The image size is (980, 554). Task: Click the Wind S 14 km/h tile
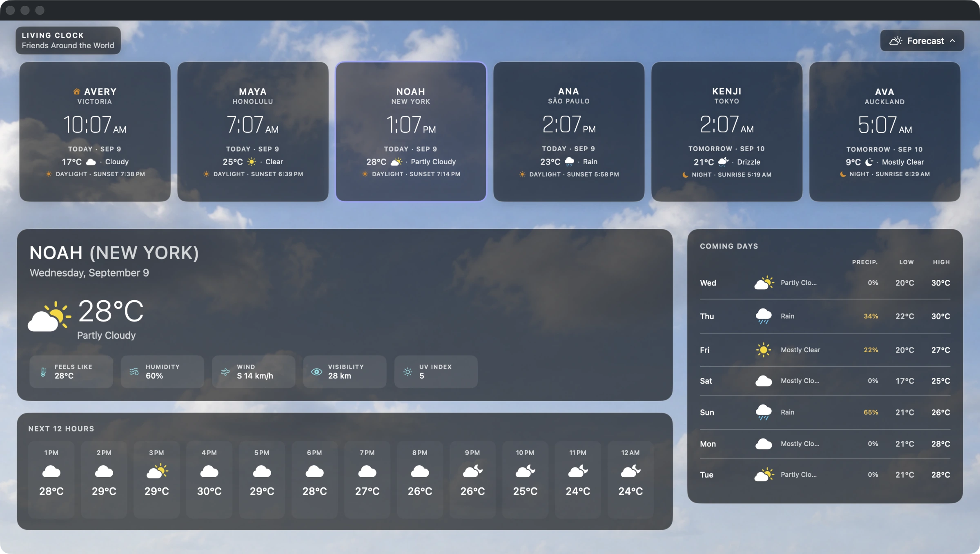(253, 372)
